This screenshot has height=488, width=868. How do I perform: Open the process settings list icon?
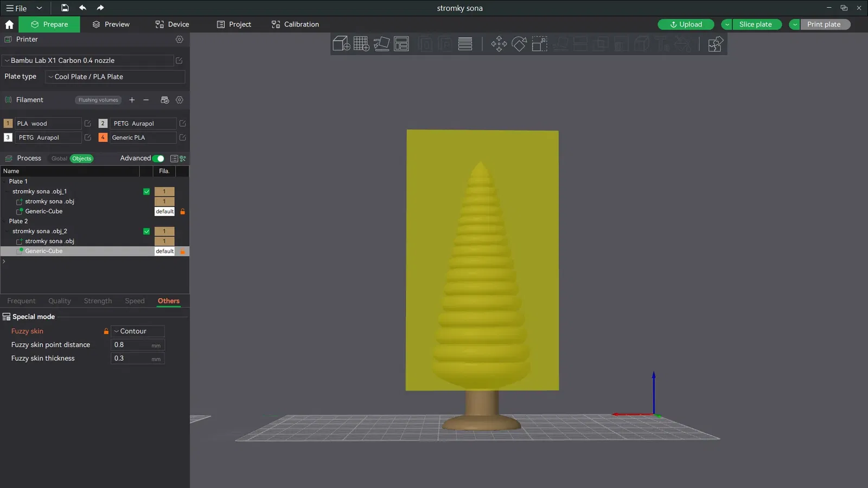[174, 158]
